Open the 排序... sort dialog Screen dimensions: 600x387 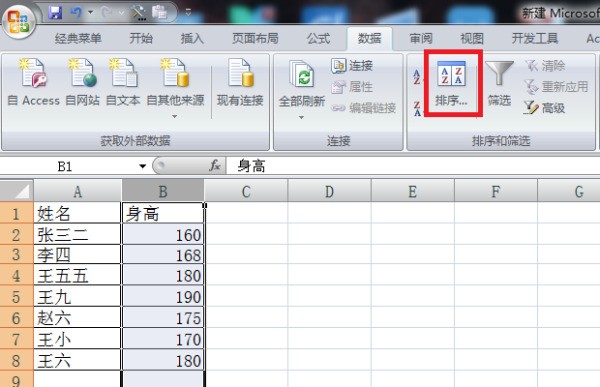[452, 83]
